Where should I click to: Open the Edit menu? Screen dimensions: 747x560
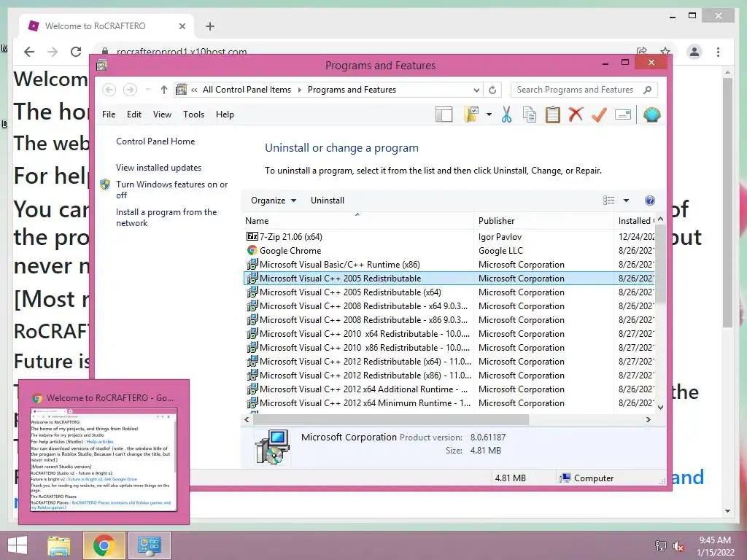(x=134, y=114)
